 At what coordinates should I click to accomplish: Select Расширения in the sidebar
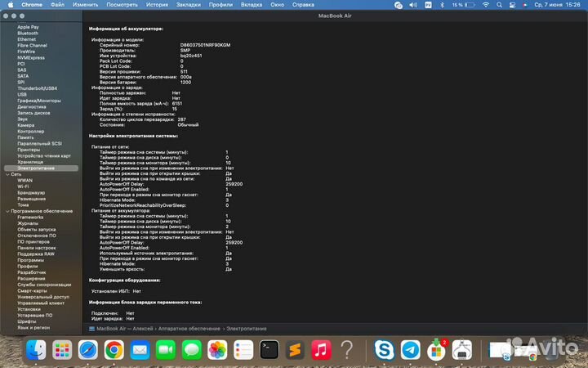(31, 279)
